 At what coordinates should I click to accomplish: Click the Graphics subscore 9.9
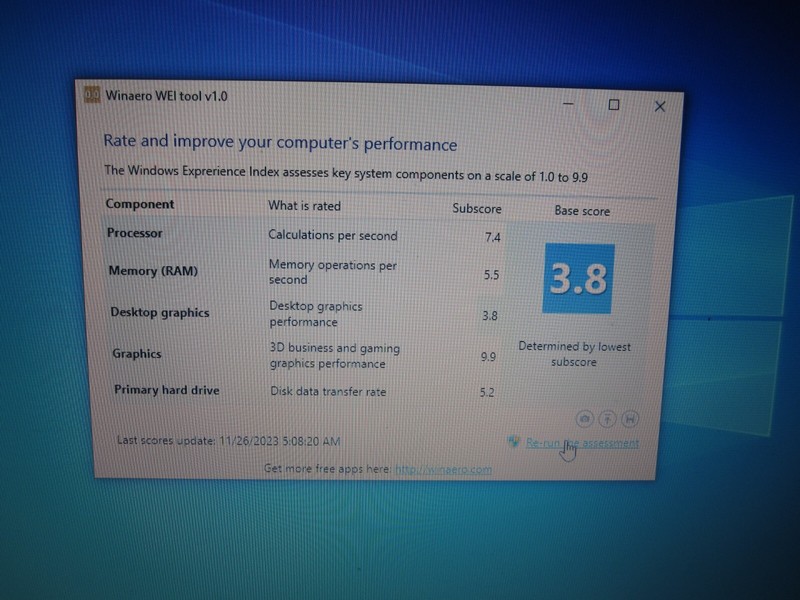(x=488, y=357)
